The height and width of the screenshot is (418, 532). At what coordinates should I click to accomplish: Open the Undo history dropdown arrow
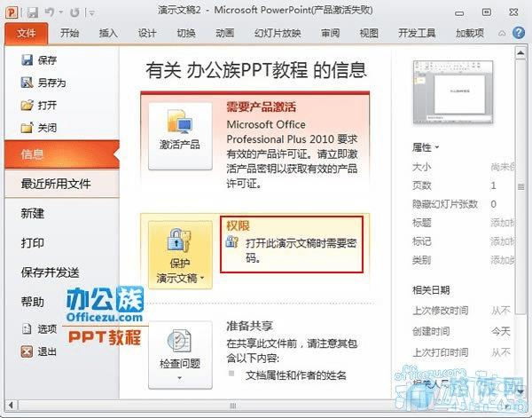(x=60, y=12)
